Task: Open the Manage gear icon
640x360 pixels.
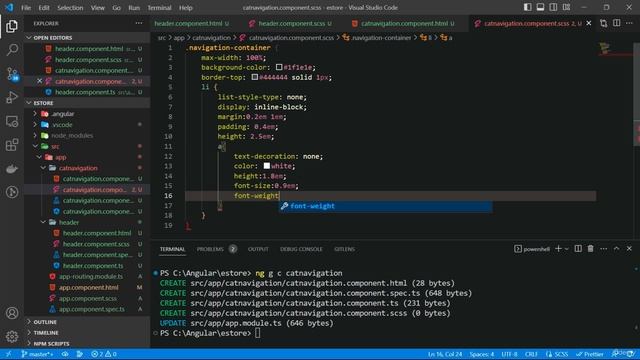Action: coord(12,336)
